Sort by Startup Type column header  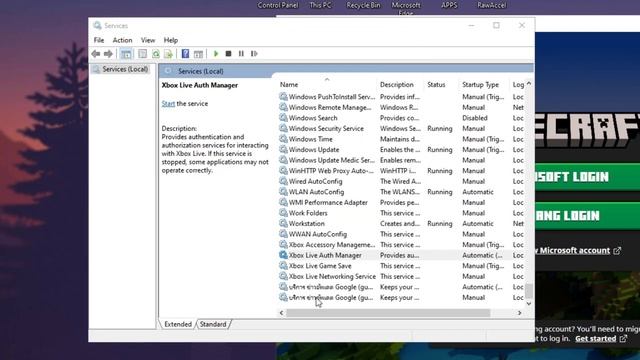[x=480, y=84]
